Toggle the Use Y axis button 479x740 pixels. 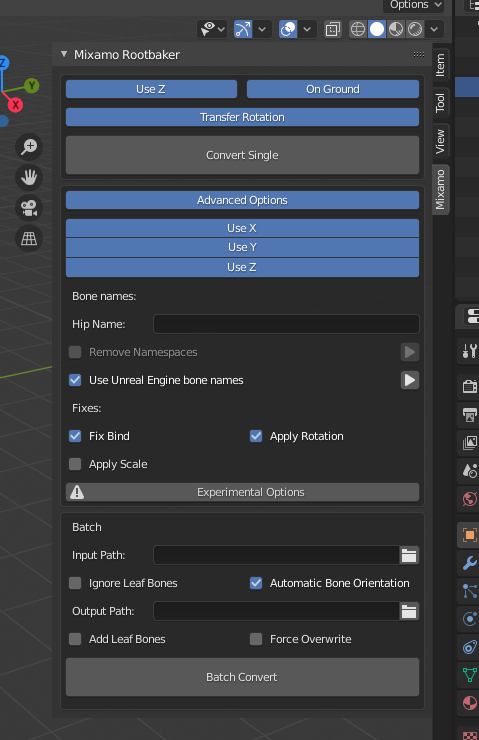click(x=242, y=247)
